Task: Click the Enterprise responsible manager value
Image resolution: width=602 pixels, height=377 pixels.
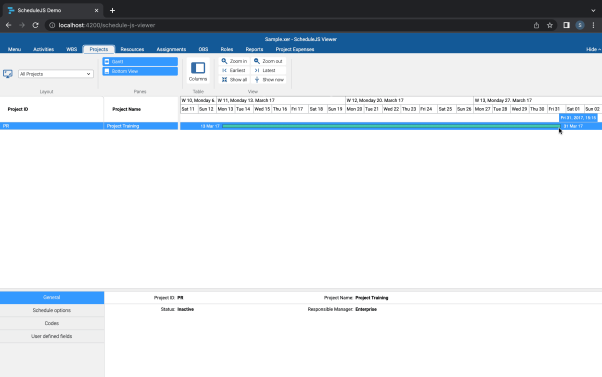Action: pyautogui.click(x=366, y=309)
